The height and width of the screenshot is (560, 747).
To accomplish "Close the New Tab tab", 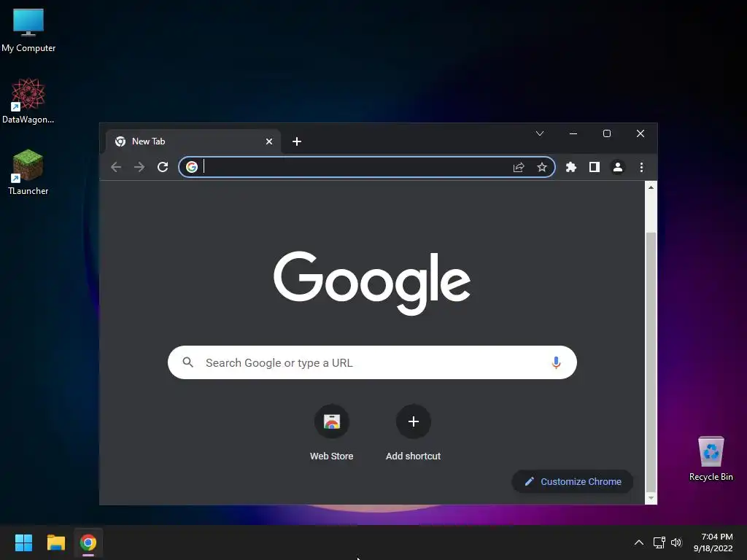I will (x=269, y=141).
